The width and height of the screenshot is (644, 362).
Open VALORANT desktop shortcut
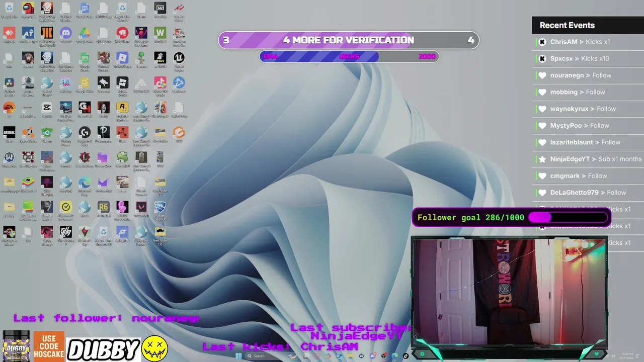(x=141, y=210)
